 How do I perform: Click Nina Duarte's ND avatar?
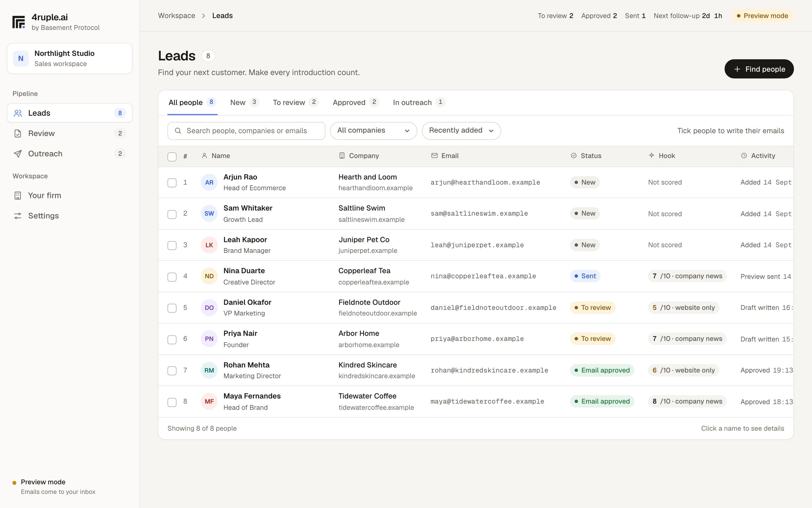[x=209, y=276]
